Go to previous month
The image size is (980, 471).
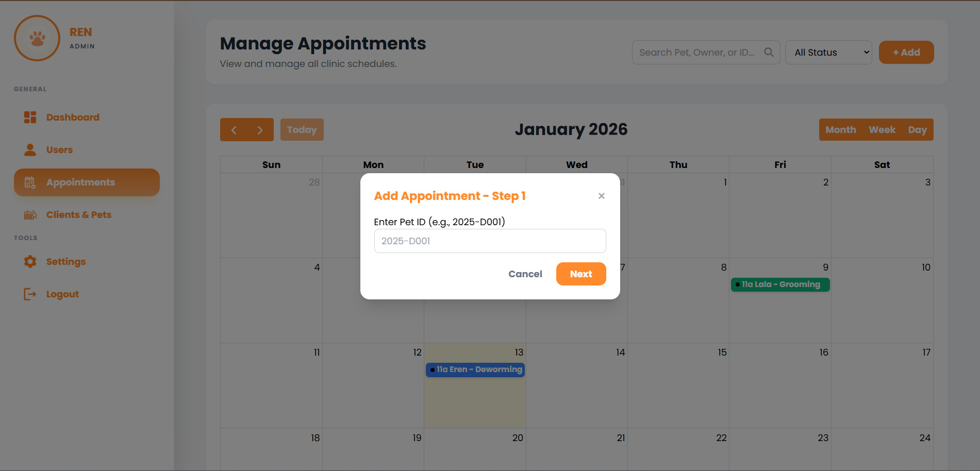point(234,130)
